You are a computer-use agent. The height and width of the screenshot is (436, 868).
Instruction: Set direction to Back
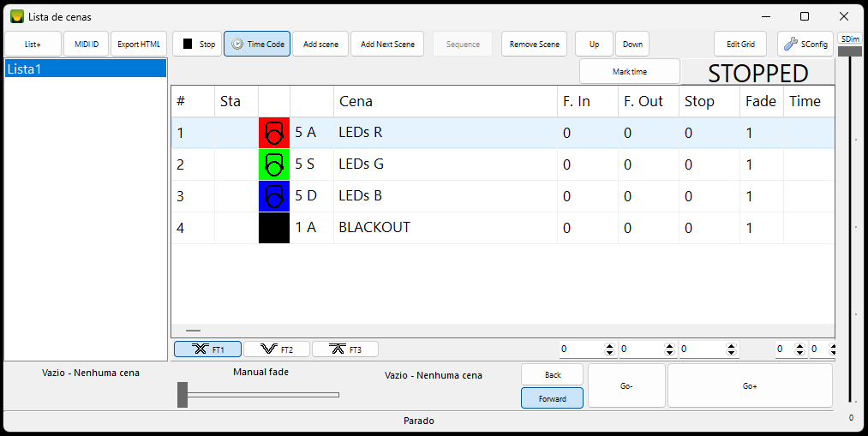coord(552,375)
